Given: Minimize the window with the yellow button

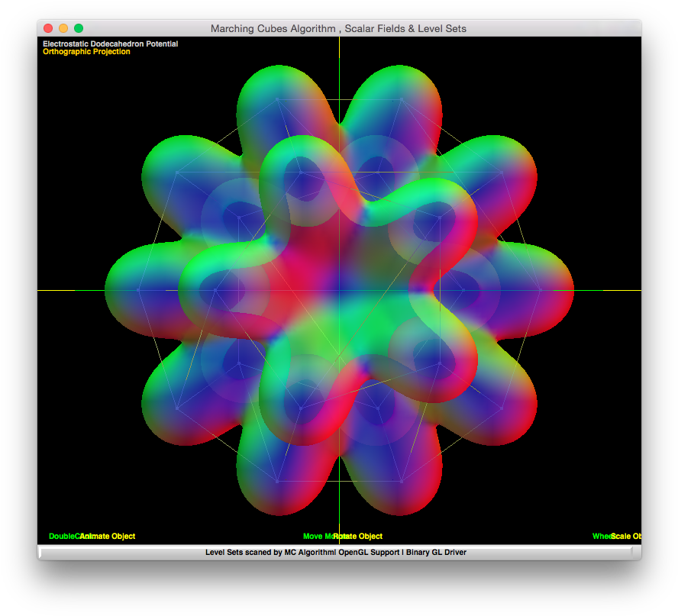Looking at the screenshot, I should (63, 28).
